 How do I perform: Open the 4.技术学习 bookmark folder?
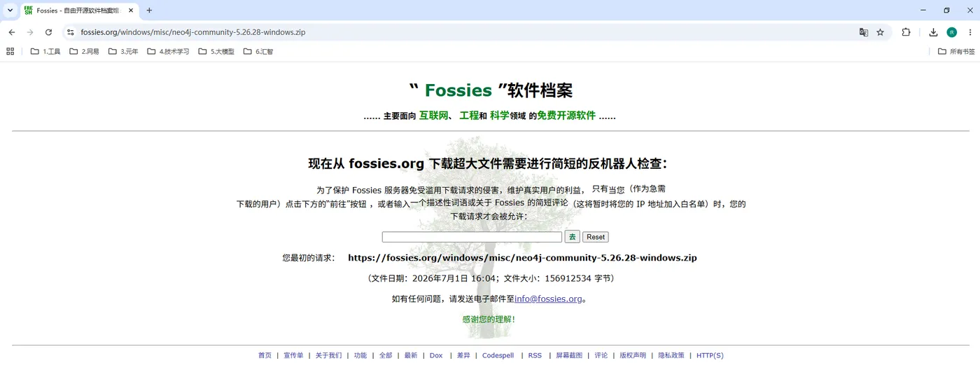point(168,51)
